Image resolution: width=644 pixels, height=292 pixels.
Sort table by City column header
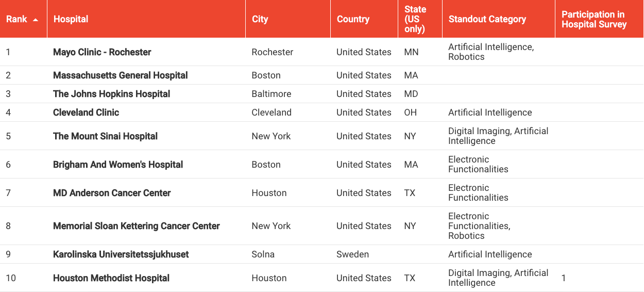coord(260,19)
